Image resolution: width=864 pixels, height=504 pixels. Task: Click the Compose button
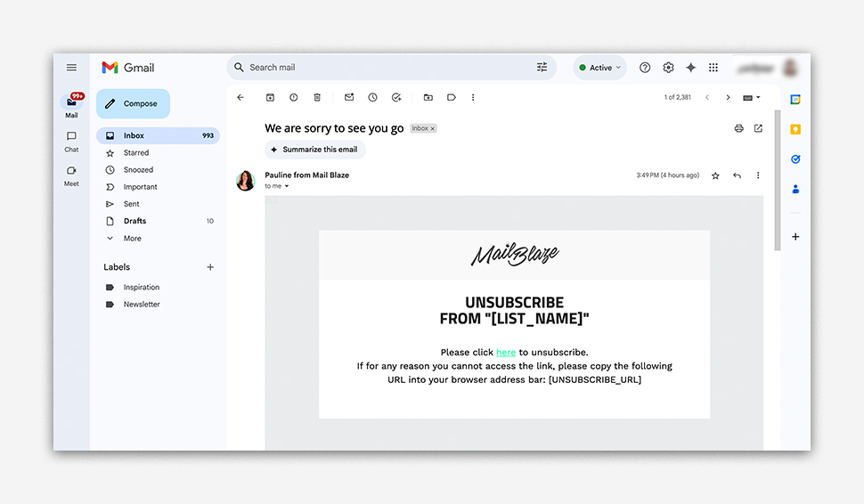tap(133, 103)
